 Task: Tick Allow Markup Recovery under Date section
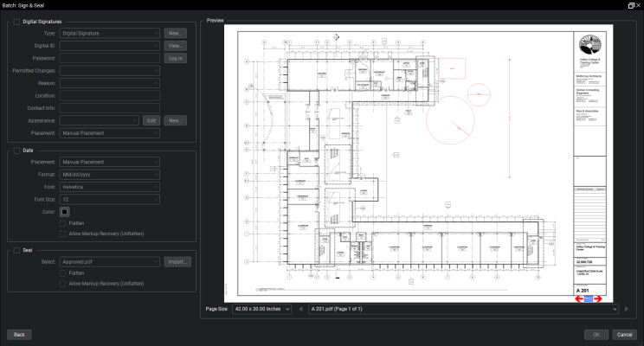63,234
